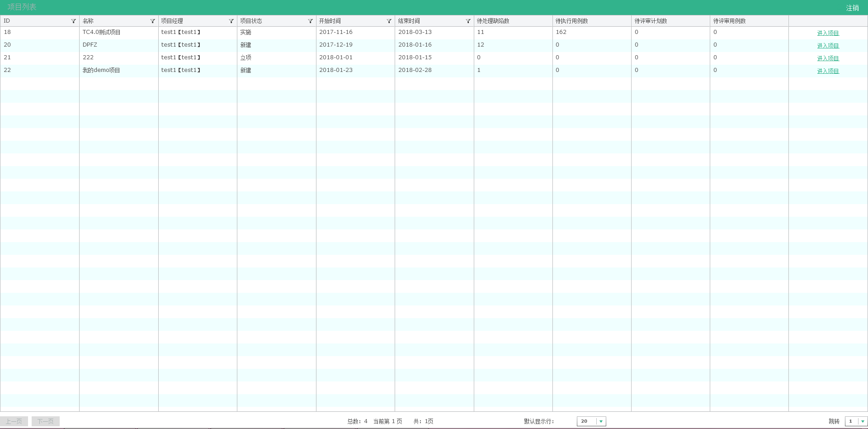Click 进入项目 link for project 222
868x429 pixels.
pos(828,58)
